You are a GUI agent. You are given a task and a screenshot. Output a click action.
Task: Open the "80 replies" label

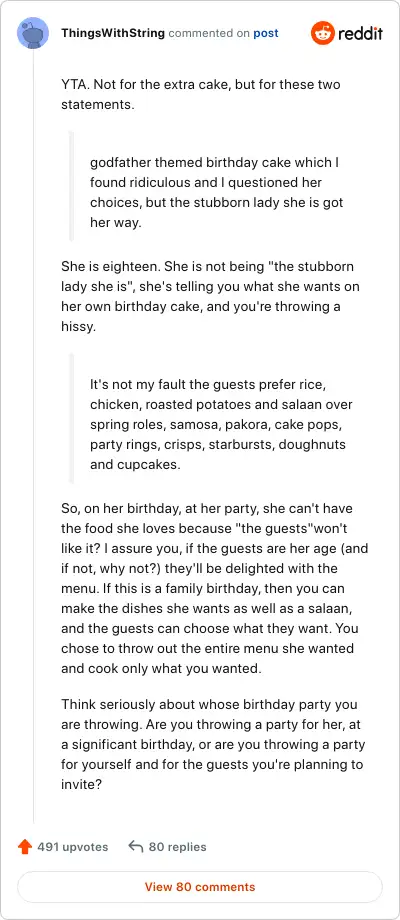[178, 847]
